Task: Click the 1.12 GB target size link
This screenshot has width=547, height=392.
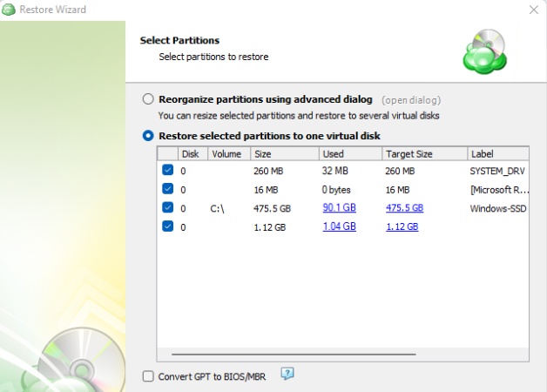Action: pos(402,226)
